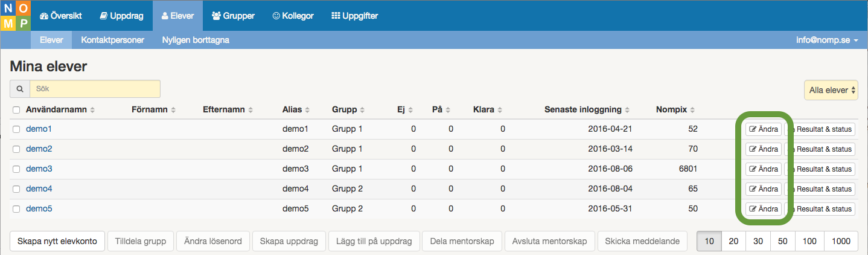Click Skapa nytt elevkonto button

click(57, 241)
